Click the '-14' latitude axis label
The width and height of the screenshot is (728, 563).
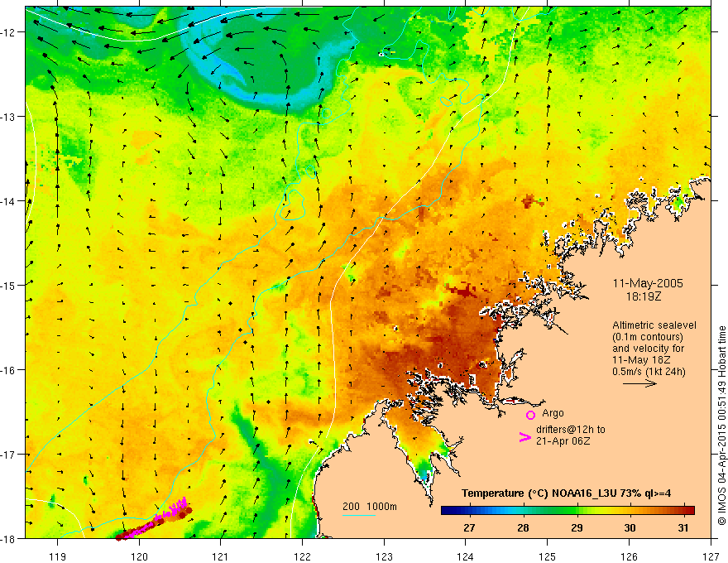8,201
